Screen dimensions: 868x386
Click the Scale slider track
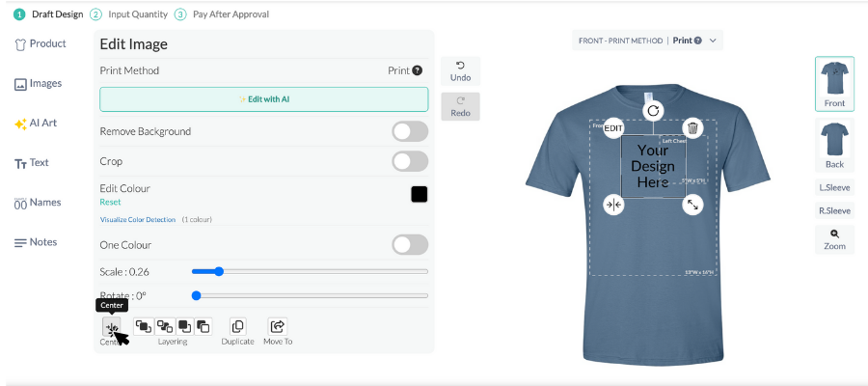click(309, 272)
